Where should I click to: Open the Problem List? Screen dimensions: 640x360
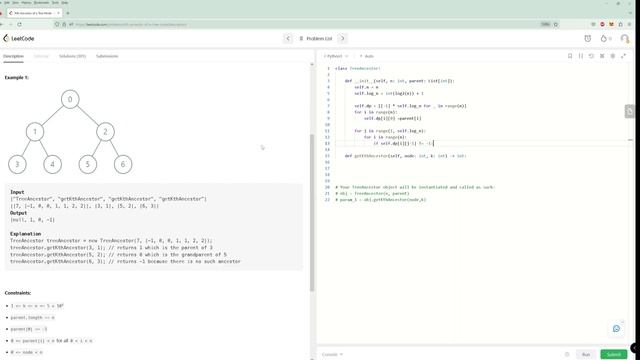pyautogui.click(x=316, y=38)
